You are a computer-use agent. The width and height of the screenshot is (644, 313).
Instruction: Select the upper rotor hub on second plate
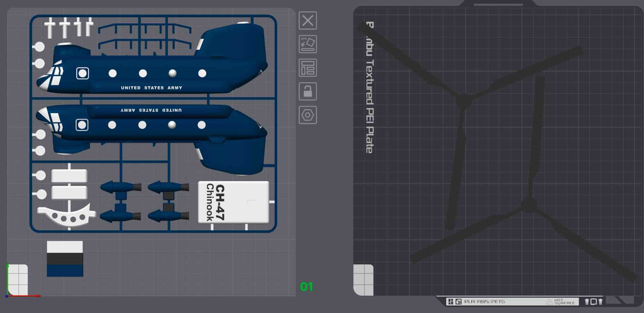click(x=465, y=101)
